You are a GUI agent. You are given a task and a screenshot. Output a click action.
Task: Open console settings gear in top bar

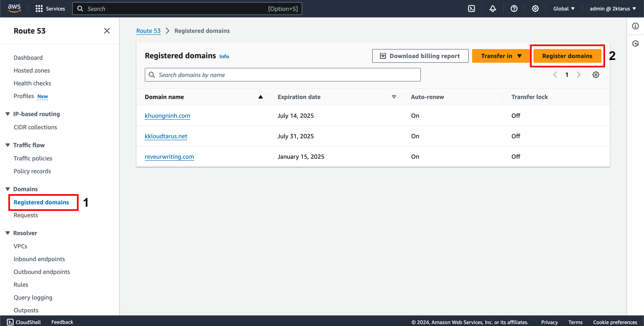point(535,9)
